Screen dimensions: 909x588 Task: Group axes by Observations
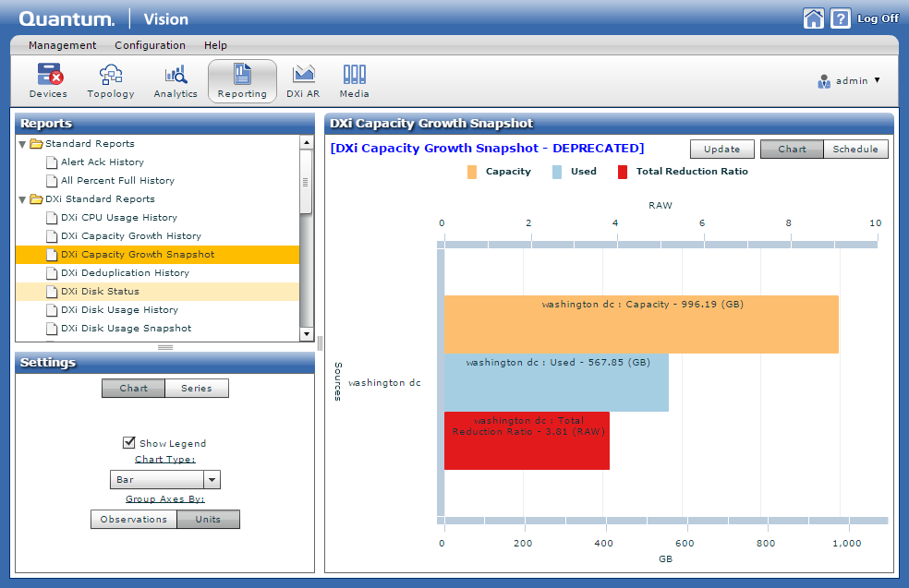pyautogui.click(x=133, y=519)
